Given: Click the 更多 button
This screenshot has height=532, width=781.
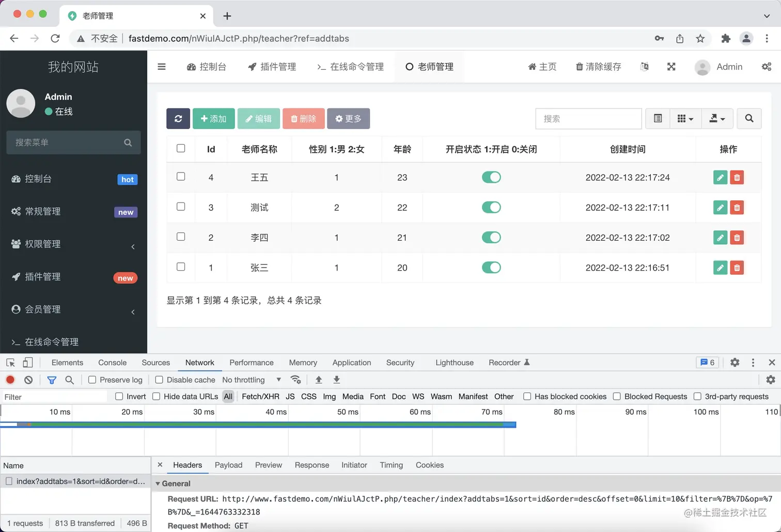Looking at the screenshot, I should (348, 118).
